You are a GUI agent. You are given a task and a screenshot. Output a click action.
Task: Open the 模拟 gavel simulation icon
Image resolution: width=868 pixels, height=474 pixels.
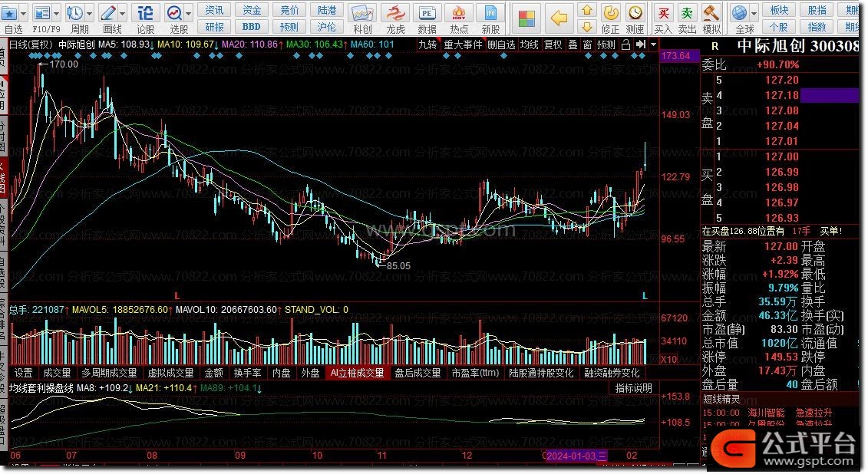(x=711, y=13)
